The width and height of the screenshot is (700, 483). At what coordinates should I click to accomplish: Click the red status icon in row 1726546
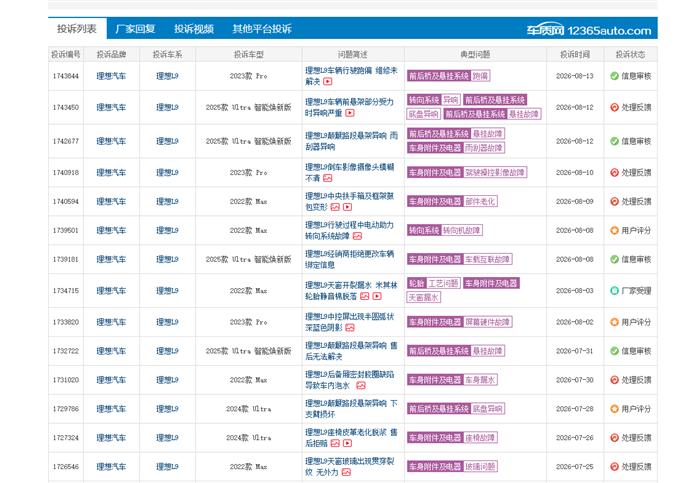tap(614, 466)
